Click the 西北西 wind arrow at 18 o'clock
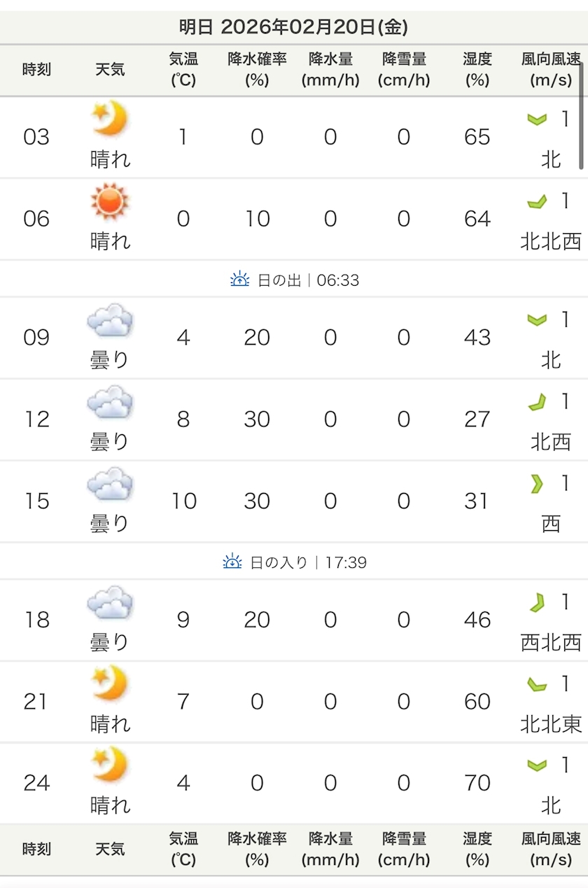The image size is (588, 888). pyautogui.click(x=537, y=603)
